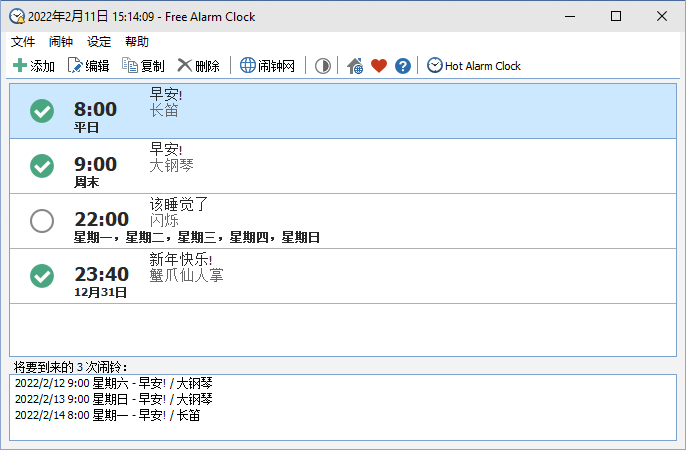Viewport: 686px width, 450px height.
Task: Maximize the Free Alarm Clock window
Action: click(x=616, y=17)
